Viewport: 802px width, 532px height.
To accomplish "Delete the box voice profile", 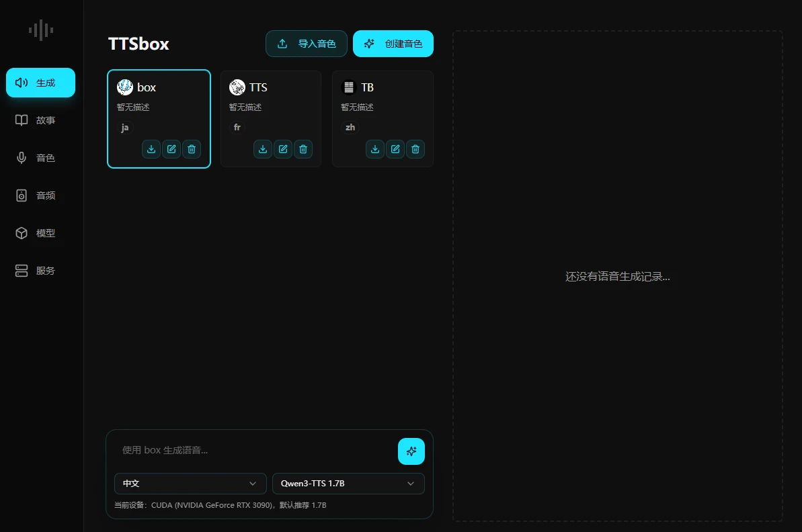I will (192, 149).
